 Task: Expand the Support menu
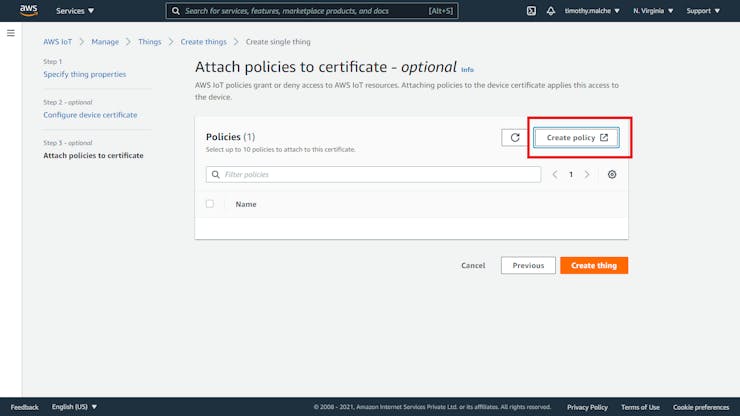coord(703,10)
